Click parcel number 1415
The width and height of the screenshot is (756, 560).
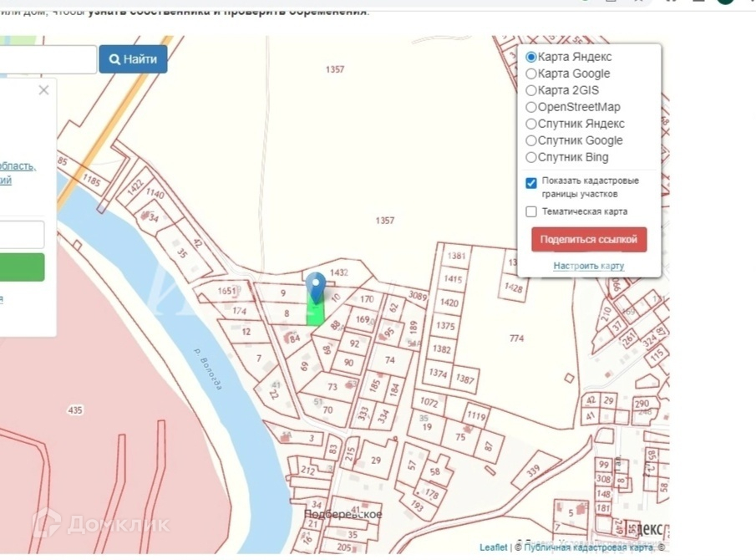[x=453, y=279]
